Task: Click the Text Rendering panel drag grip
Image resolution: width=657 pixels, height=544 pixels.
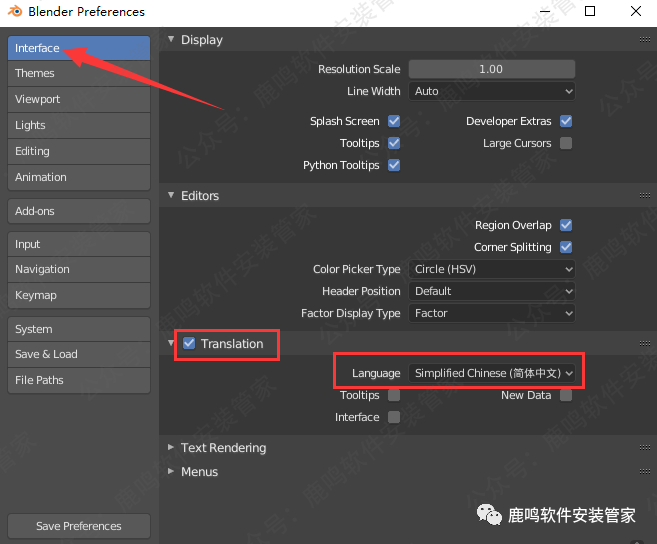Action: [x=645, y=448]
